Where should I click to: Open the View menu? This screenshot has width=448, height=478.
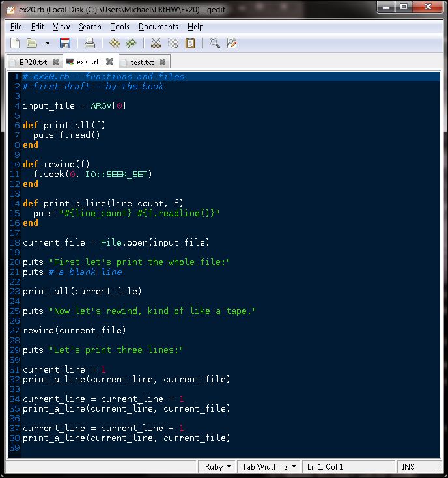tap(61, 27)
